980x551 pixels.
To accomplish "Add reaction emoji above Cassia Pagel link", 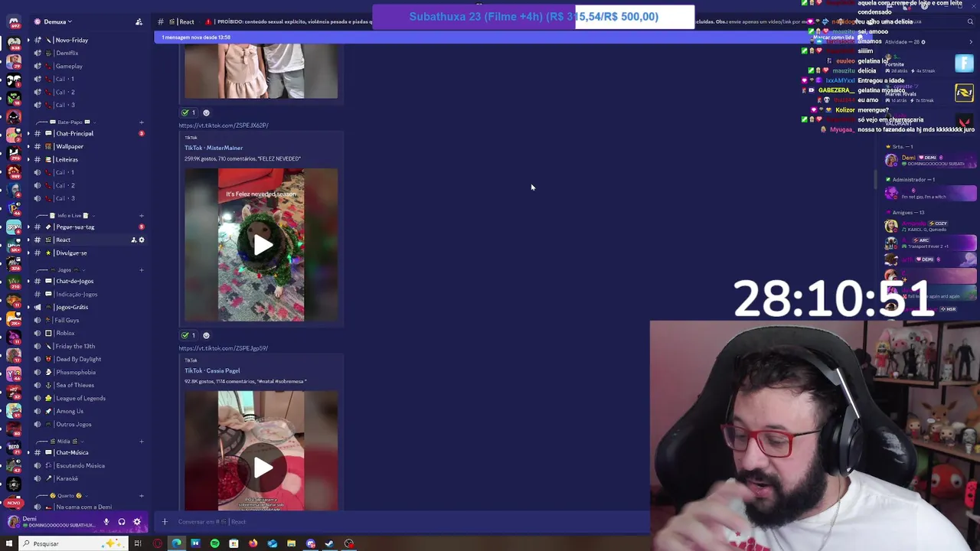I will pyautogui.click(x=206, y=335).
